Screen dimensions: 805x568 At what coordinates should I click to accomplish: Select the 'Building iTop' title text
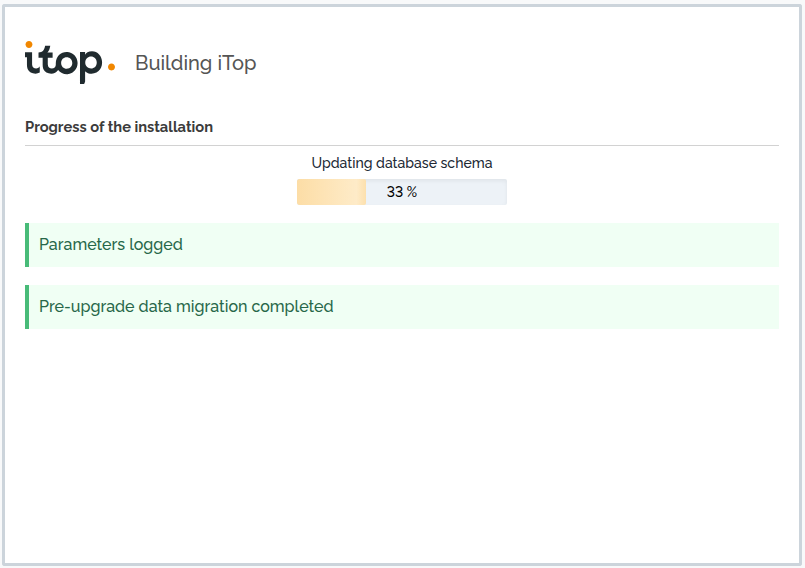[x=196, y=63]
